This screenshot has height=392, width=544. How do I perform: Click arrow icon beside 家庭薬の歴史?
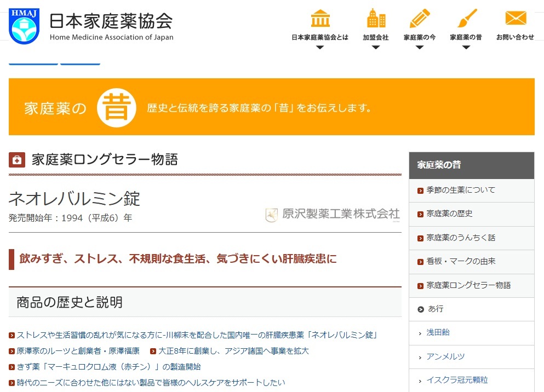pos(421,214)
